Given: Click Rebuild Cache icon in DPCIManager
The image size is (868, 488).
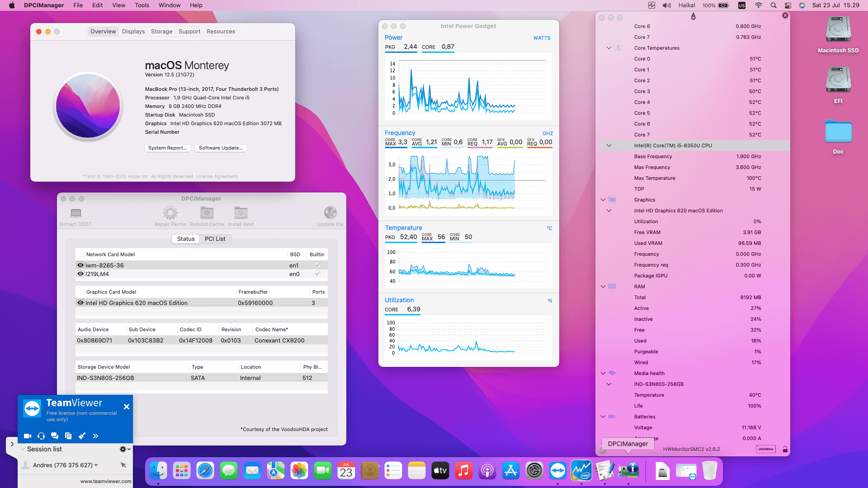Looking at the screenshot, I should pos(207,212).
